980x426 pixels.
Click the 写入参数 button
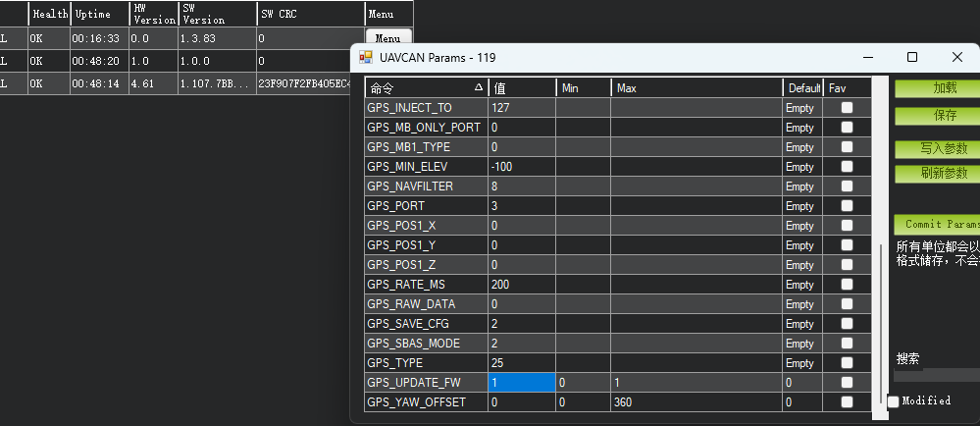pyautogui.click(x=938, y=149)
